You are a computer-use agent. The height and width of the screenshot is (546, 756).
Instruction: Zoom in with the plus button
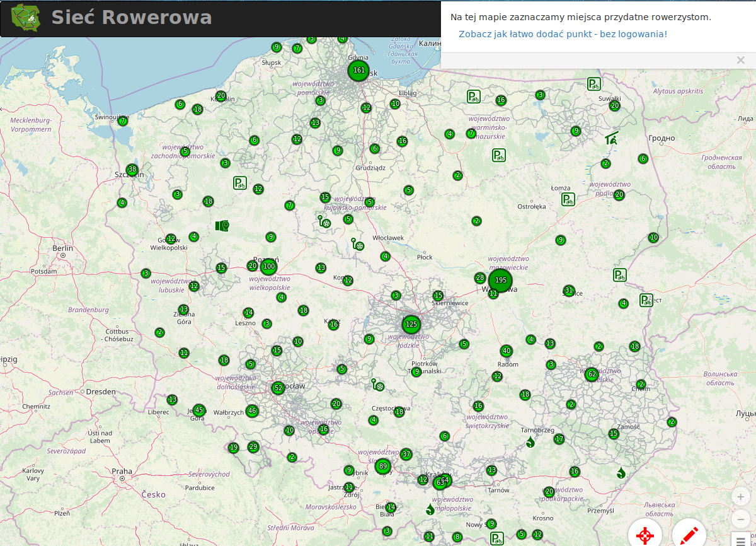click(740, 497)
